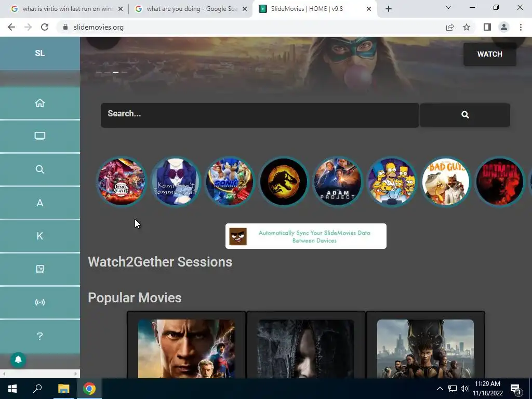Open the taskbar clock and date

488,389
